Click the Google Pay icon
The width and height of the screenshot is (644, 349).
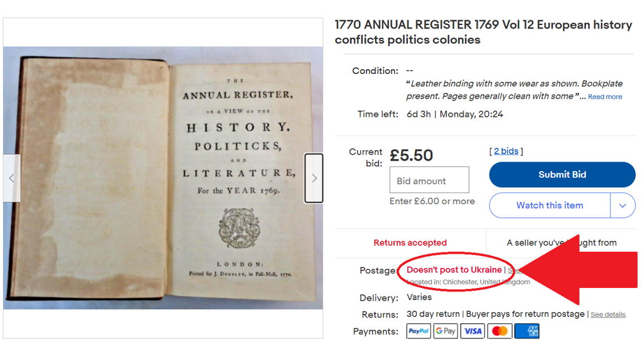click(446, 331)
